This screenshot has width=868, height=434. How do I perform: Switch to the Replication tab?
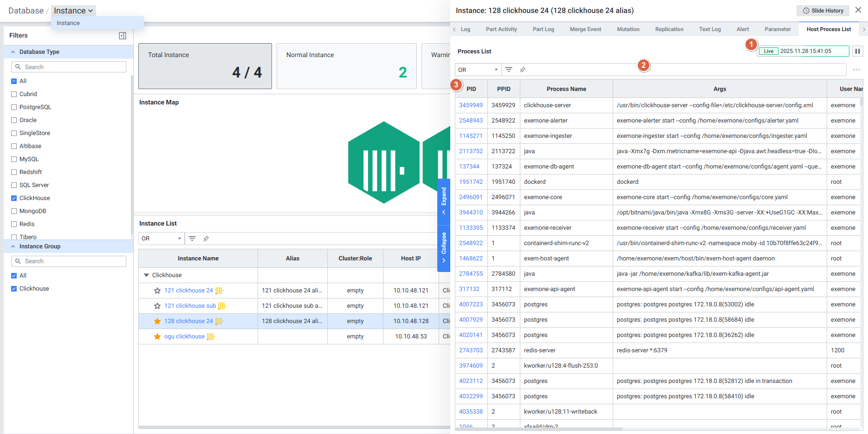pyautogui.click(x=669, y=29)
